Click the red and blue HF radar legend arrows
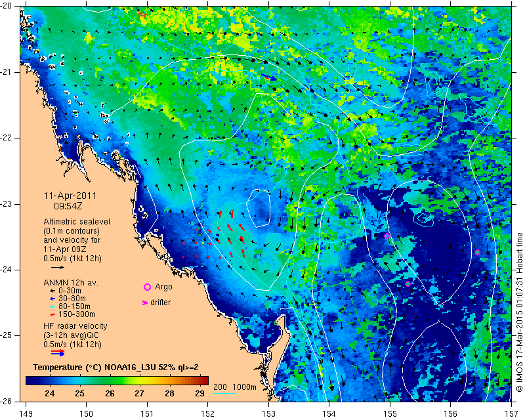 click(x=58, y=352)
